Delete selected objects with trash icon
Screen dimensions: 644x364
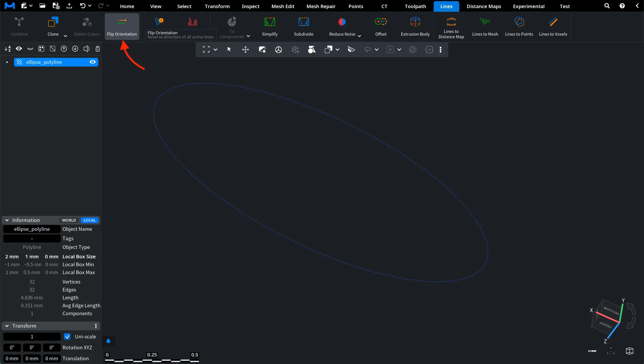tap(98, 49)
